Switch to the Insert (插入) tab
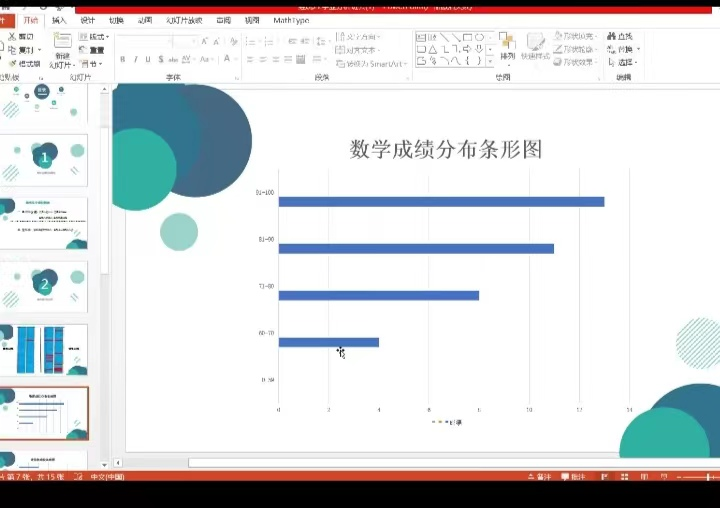 [x=60, y=20]
